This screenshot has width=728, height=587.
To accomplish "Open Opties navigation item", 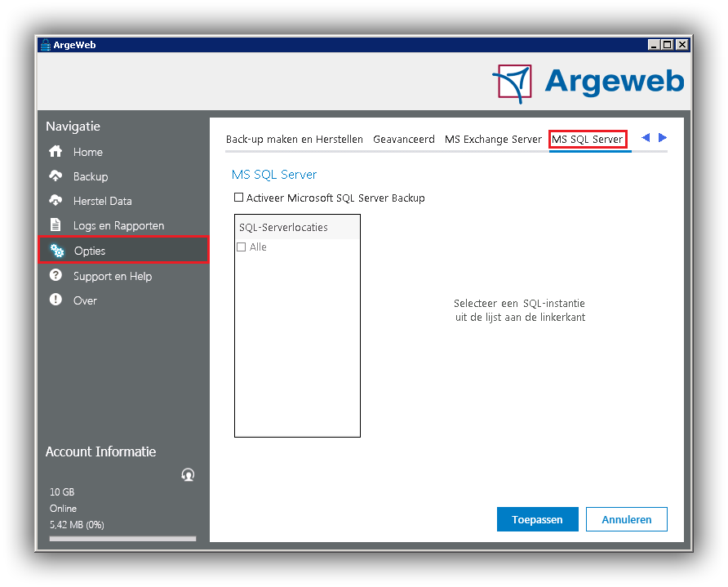I will pos(123,251).
